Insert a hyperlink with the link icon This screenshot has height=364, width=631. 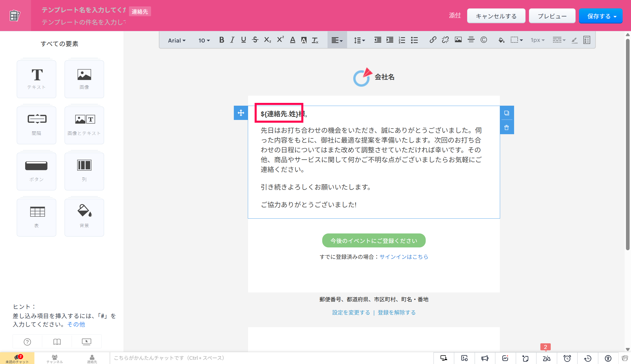click(x=433, y=40)
